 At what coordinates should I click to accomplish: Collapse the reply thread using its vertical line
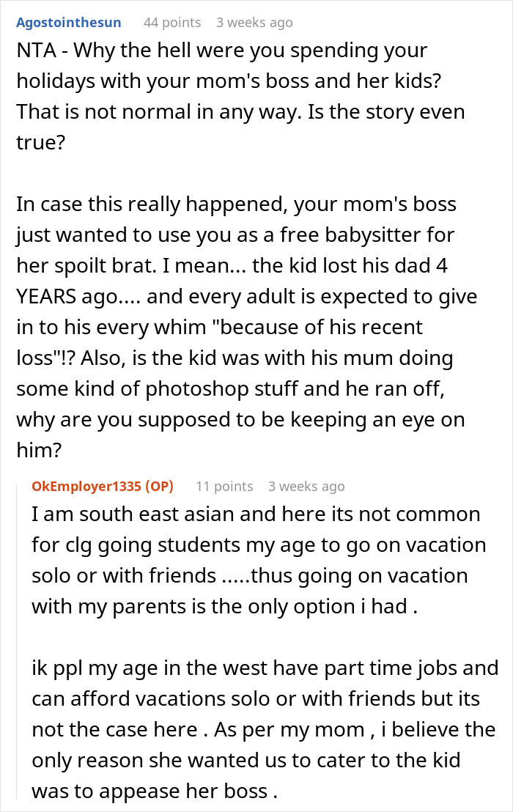18,642
